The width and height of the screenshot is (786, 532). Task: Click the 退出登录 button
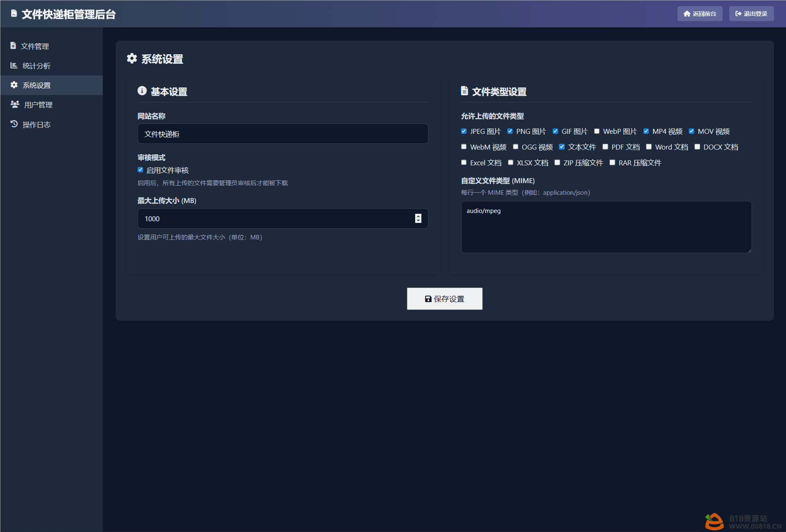[751, 13]
